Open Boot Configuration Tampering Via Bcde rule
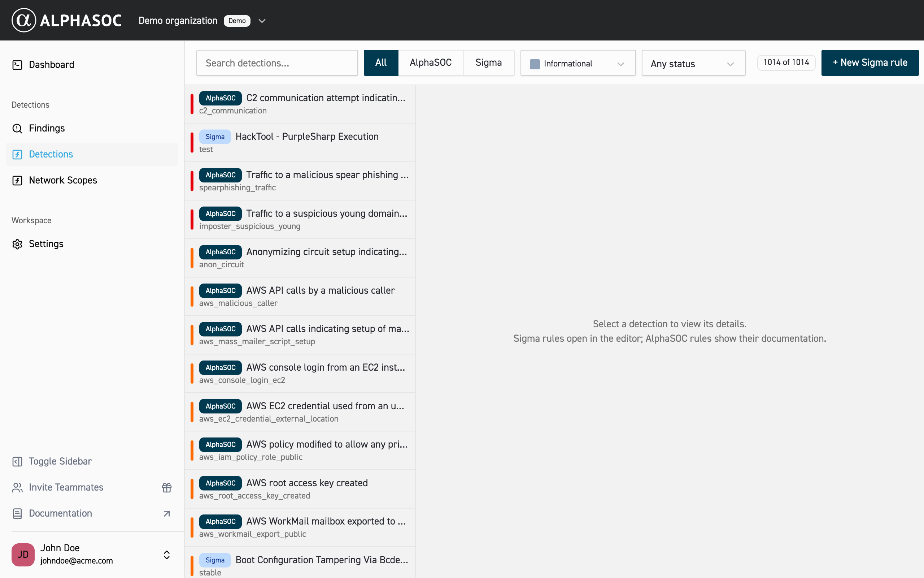 click(300, 563)
